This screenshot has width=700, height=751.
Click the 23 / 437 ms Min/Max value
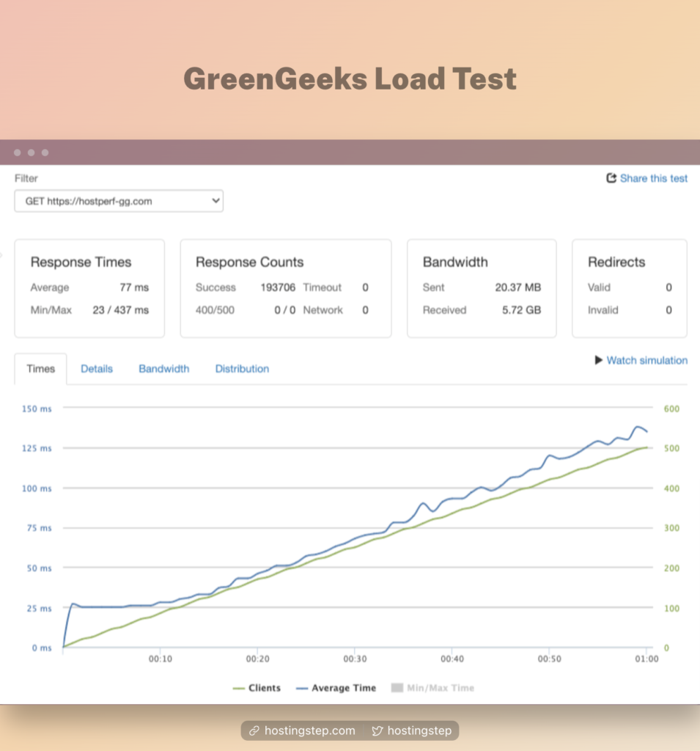[121, 310]
